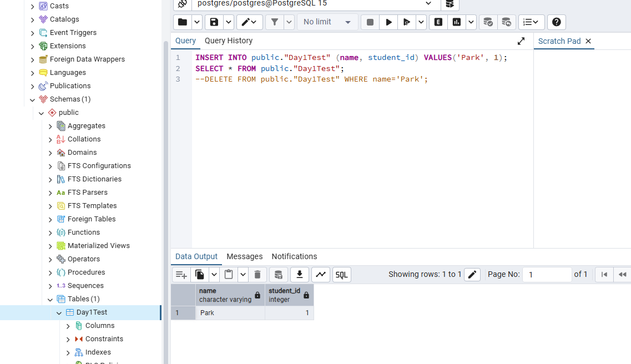631x364 pixels.
Task: Collapse the Schemas (1) node
Action: [33, 100]
